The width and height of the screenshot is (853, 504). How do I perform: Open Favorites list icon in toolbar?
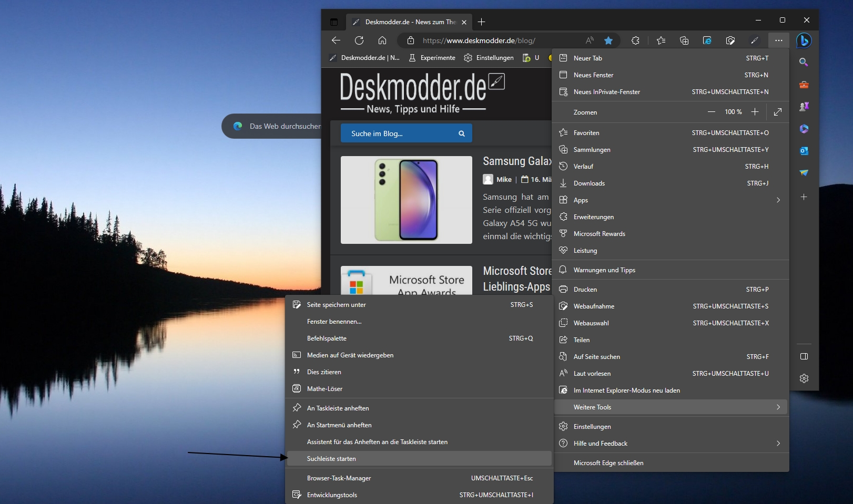661,40
